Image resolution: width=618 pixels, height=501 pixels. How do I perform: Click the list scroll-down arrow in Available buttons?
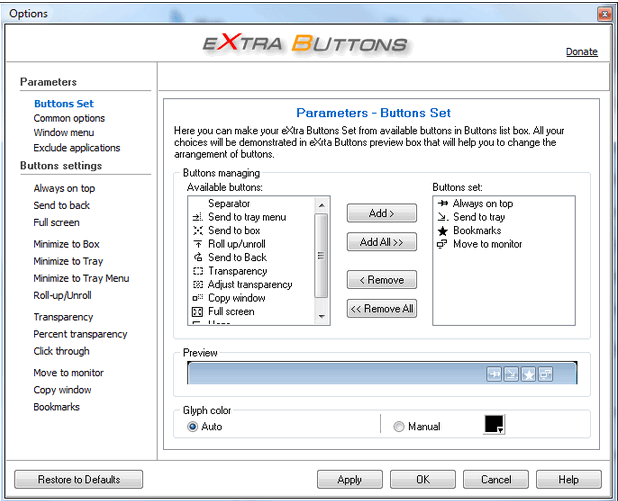[322, 317]
